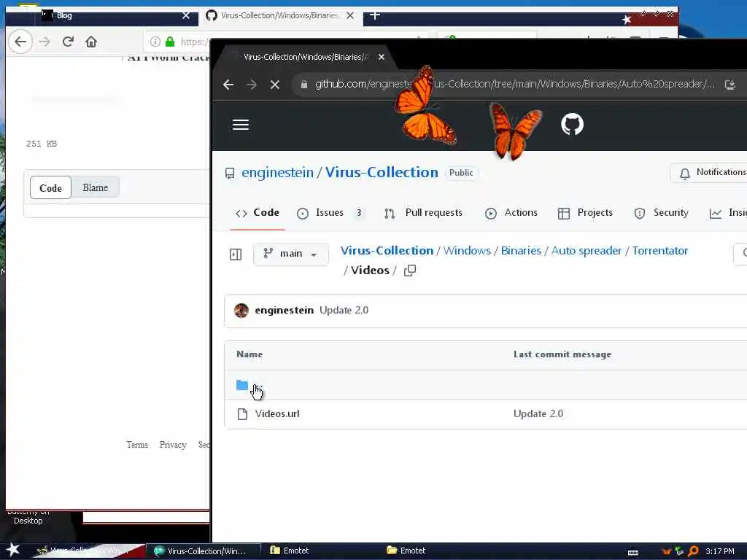
Task: Open the Actions tab
Action: [511, 213]
